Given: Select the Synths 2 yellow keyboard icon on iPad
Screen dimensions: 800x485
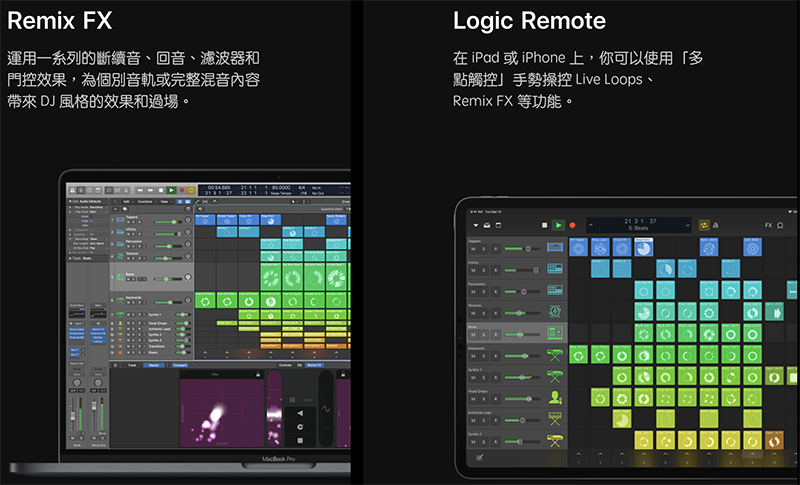Looking at the screenshot, I should [555, 440].
